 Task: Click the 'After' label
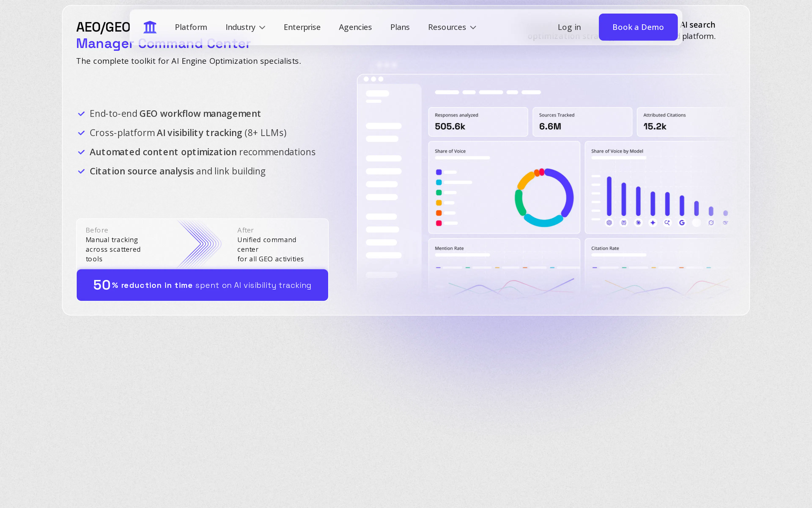245,230
